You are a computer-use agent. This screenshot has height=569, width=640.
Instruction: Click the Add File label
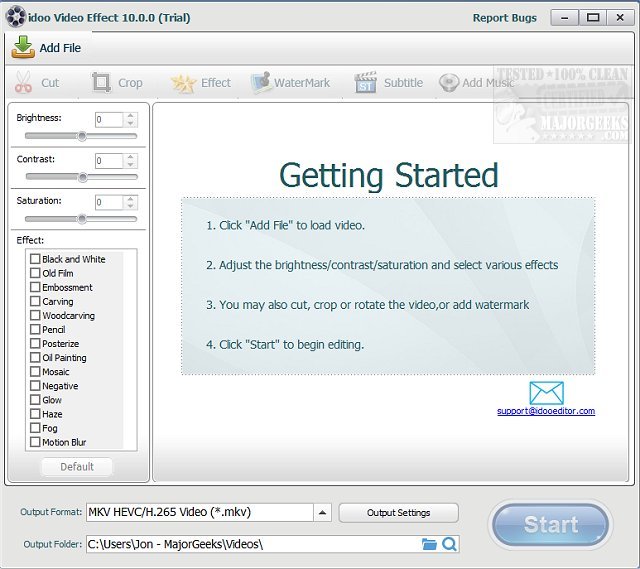point(60,48)
